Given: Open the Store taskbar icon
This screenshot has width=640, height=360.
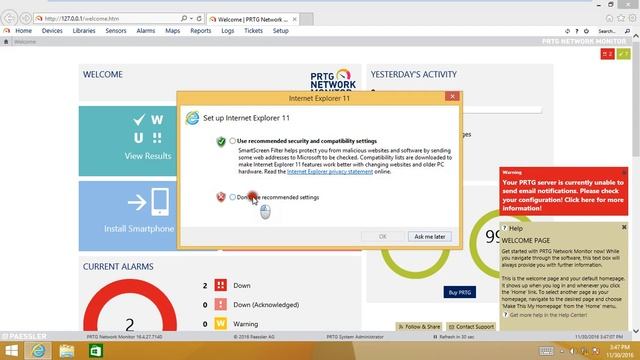Looking at the screenshot, I should 96,351.
